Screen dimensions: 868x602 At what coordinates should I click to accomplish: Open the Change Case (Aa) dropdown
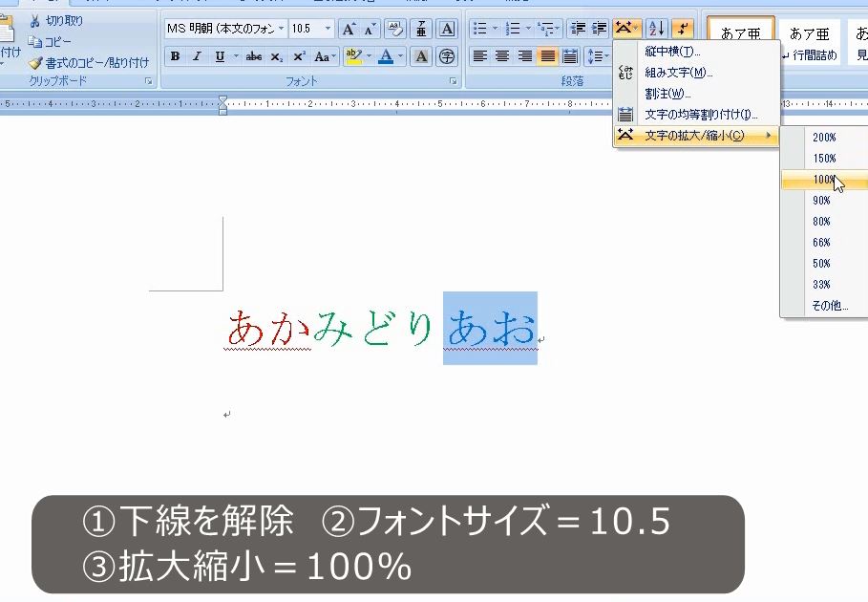324,56
